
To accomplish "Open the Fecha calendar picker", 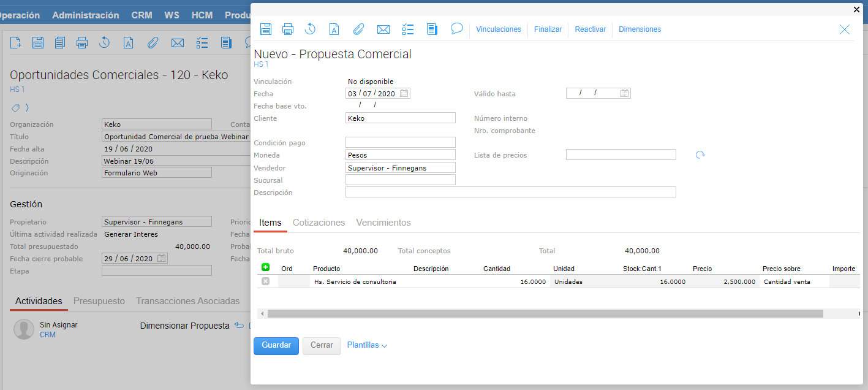I will click(x=404, y=94).
